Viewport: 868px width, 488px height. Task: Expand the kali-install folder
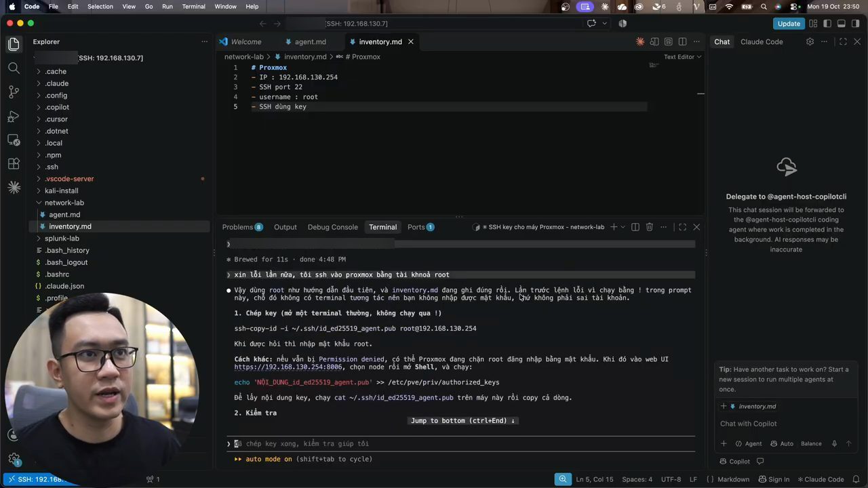click(x=61, y=190)
